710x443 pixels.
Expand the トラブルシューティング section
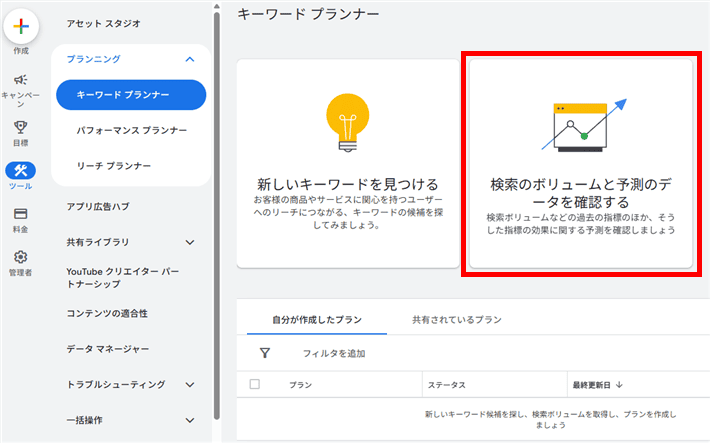[x=190, y=385]
